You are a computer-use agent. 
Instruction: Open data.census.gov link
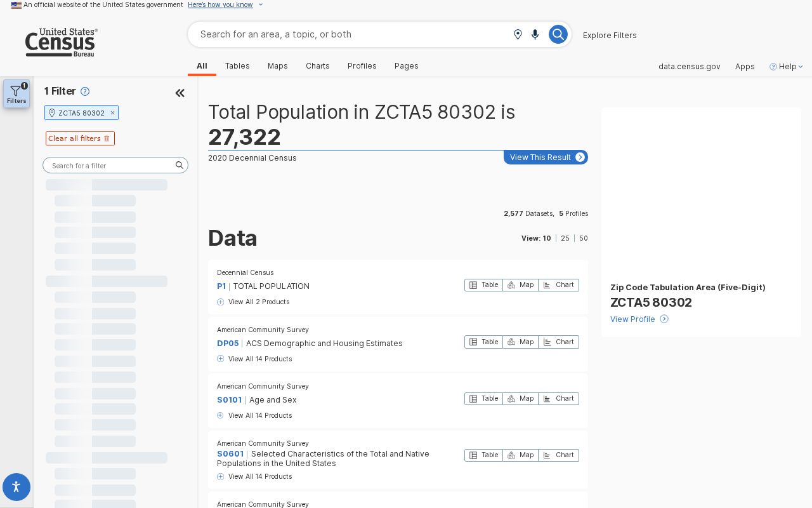[x=690, y=66]
